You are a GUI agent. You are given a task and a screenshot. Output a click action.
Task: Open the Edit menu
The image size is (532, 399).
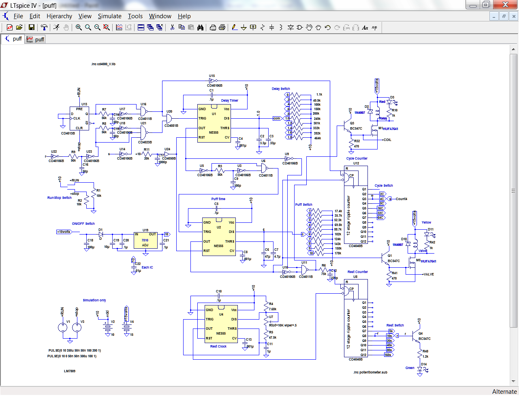(x=35, y=16)
